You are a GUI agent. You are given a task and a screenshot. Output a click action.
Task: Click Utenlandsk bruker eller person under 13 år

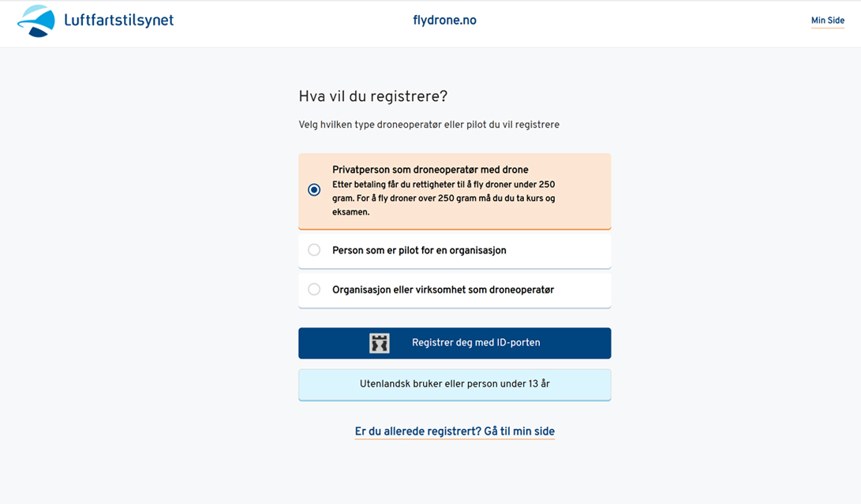tap(455, 384)
